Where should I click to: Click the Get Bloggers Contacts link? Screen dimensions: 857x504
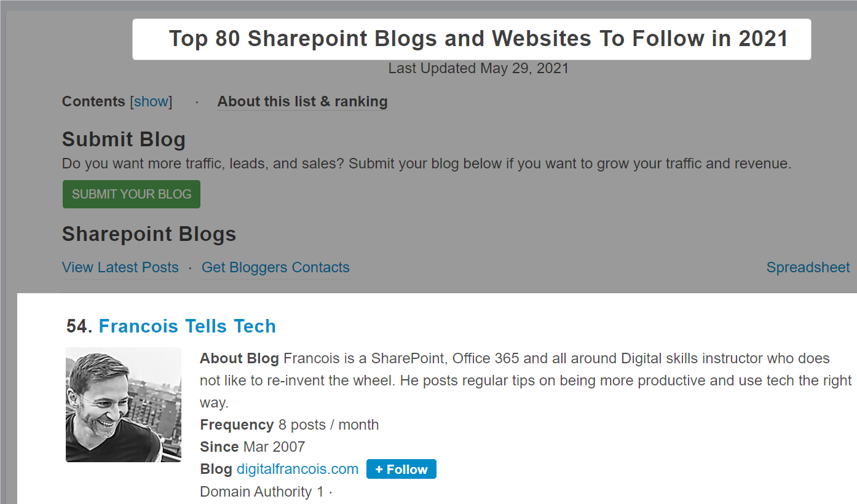point(275,268)
